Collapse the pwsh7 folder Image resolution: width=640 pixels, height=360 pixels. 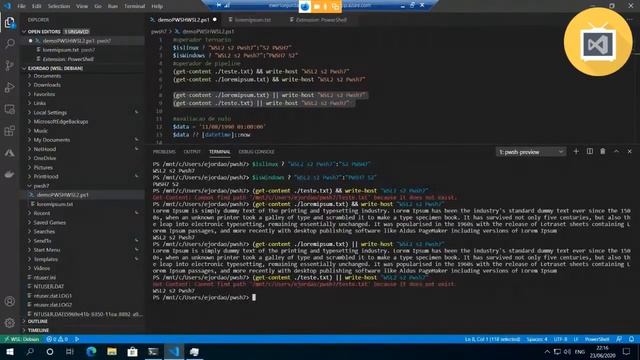pos(41,186)
